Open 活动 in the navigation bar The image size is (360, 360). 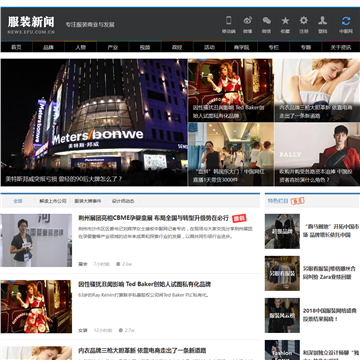(x=209, y=47)
